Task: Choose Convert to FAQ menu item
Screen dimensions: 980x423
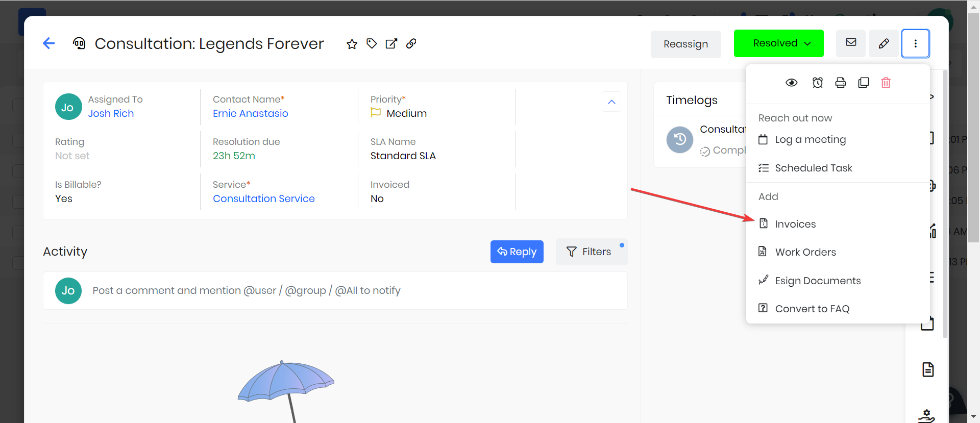Action: click(812, 309)
